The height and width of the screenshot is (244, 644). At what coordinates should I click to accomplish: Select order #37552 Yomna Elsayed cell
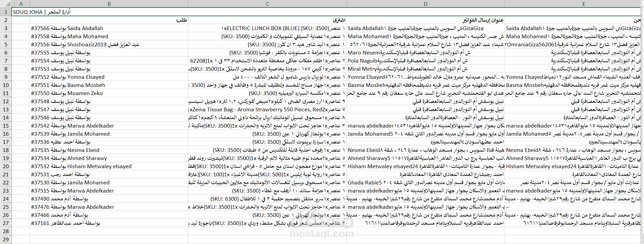[109, 77]
